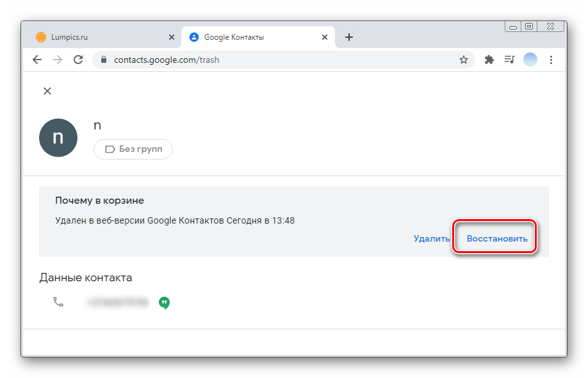
Task: Open the Chrome three-dot menu
Action: 551,60
